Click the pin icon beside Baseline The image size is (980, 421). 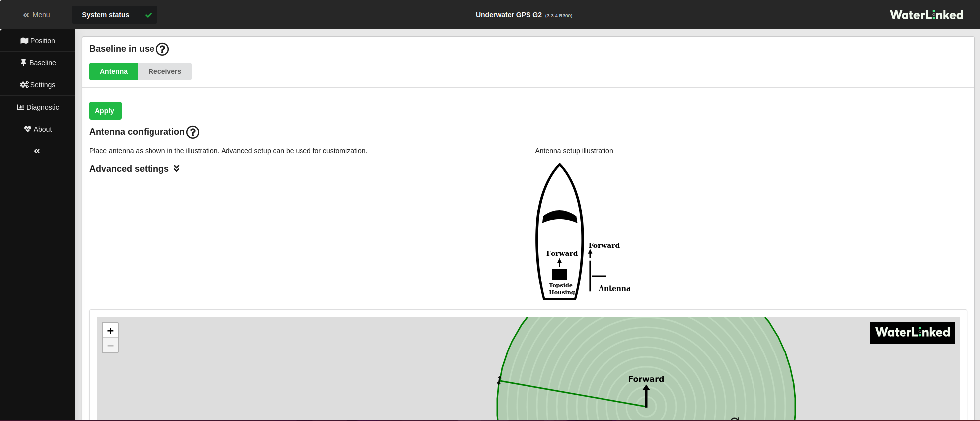coord(23,63)
